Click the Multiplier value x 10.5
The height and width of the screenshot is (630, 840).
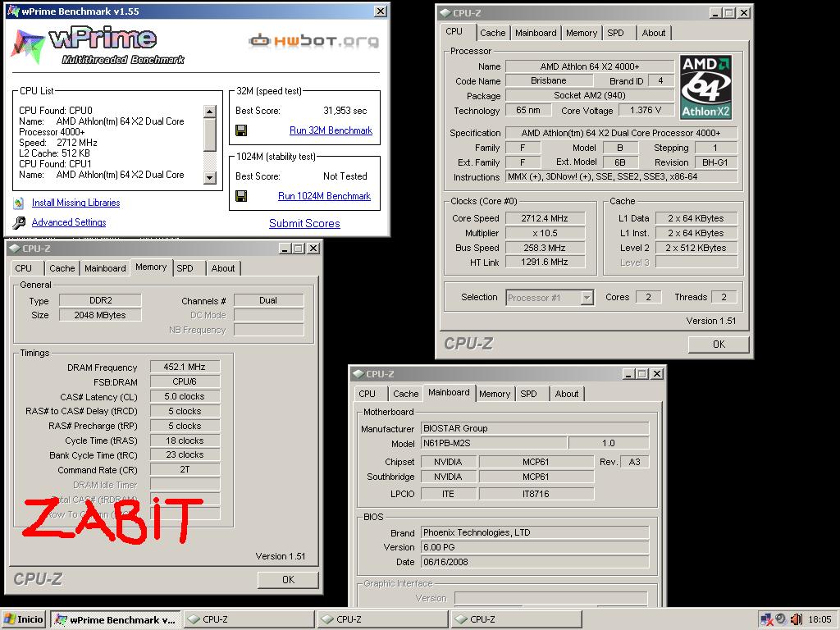click(545, 233)
